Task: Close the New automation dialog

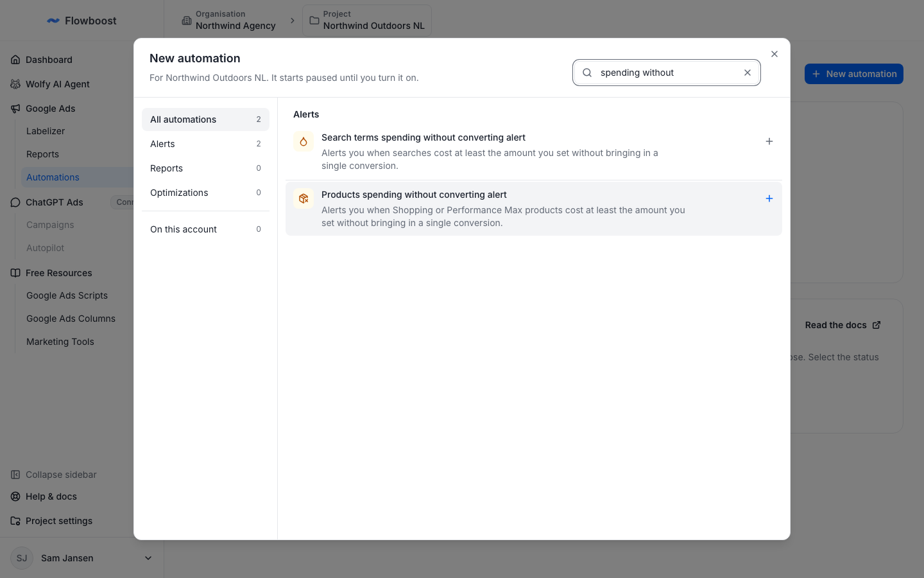Action: [774, 54]
